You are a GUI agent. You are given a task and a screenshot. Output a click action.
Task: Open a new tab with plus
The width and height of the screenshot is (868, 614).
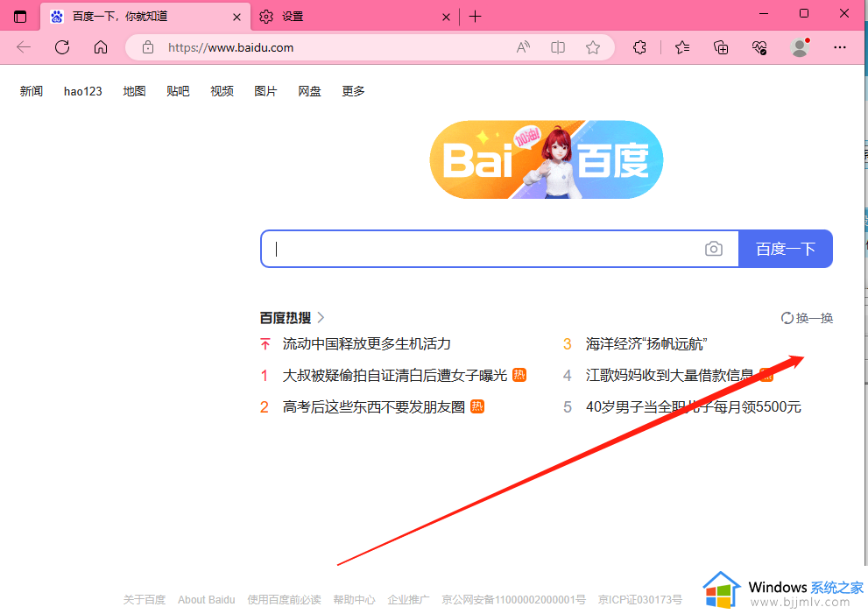[x=475, y=17]
